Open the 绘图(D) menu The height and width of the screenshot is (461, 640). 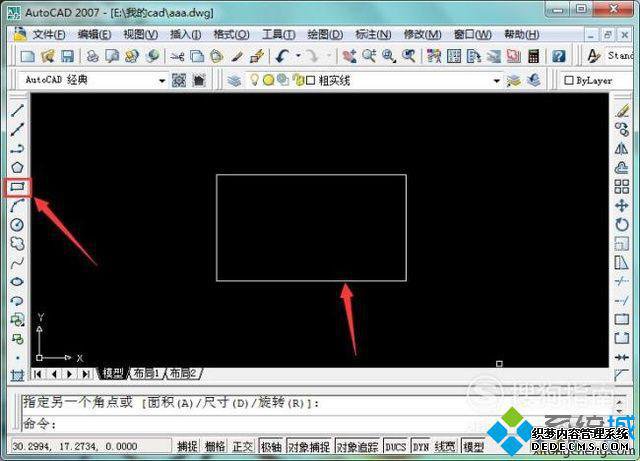[x=325, y=34]
